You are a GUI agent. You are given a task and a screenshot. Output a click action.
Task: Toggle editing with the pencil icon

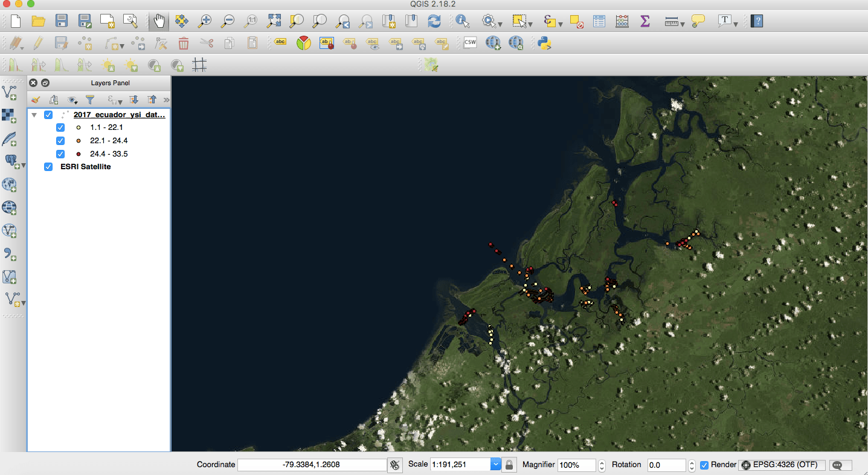(38, 42)
